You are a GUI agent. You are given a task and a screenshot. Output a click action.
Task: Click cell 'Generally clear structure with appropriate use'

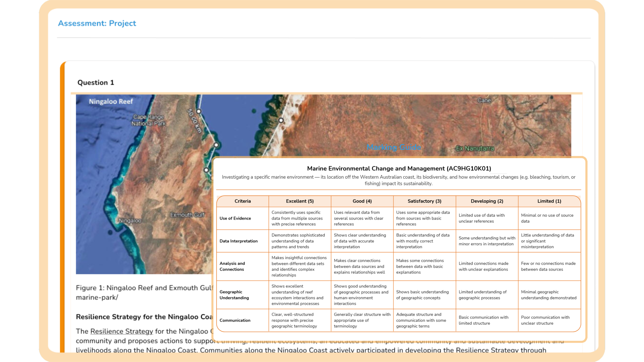click(362, 320)
